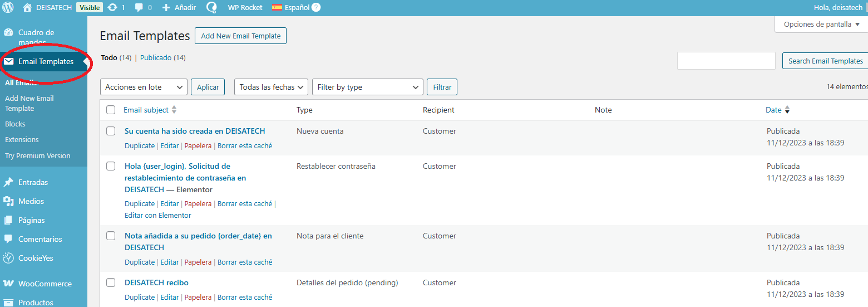Screen dimensions: 868x307
Task: Open WooCommerce from the sidebar
Action: pyautogui.click(x=45, y=284)
